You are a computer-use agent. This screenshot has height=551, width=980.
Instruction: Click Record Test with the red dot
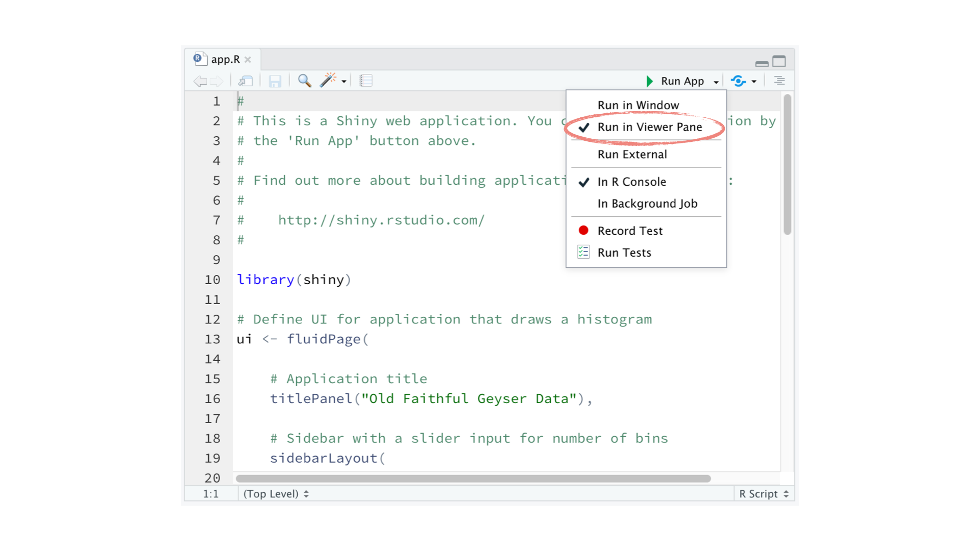click(630, 230)
